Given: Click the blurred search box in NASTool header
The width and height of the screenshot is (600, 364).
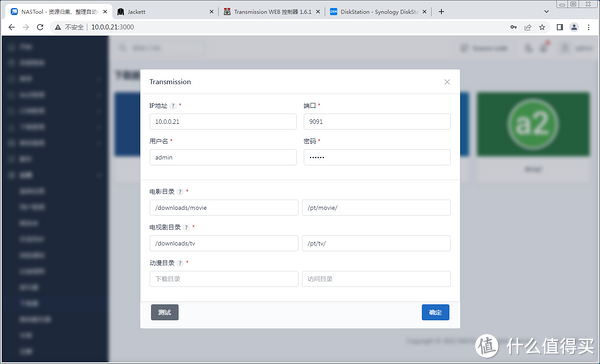Looking at the screenshot, I should click(160, 48).
